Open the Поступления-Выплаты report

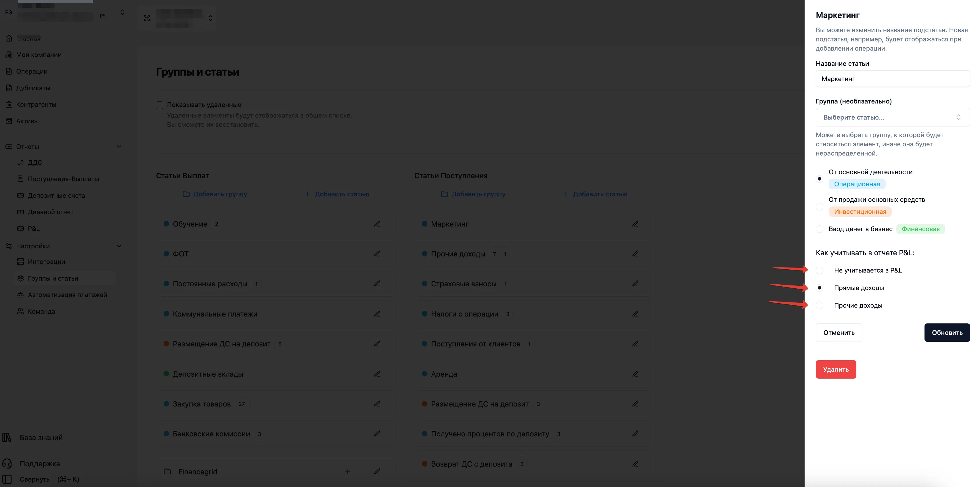click(63, 179)
